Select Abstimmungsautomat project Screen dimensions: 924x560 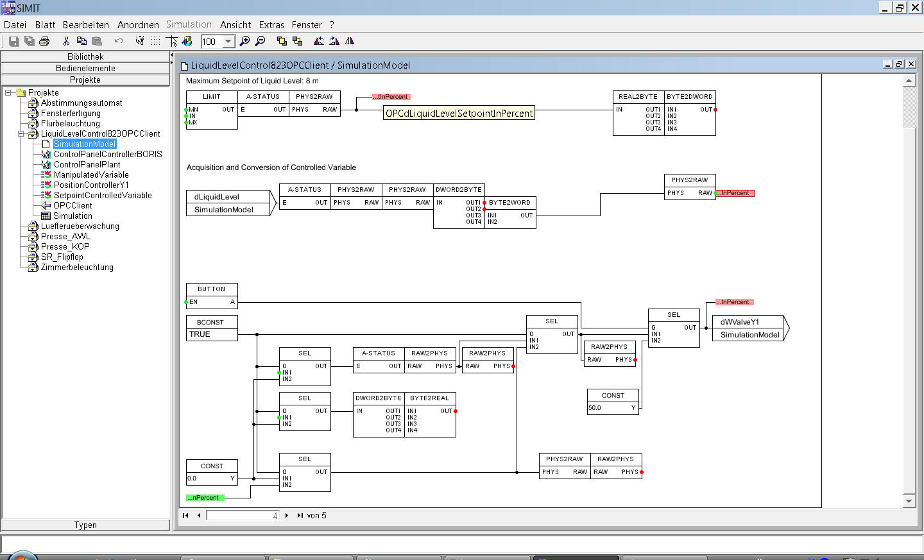pyautogui.click(x=81, y=103)
